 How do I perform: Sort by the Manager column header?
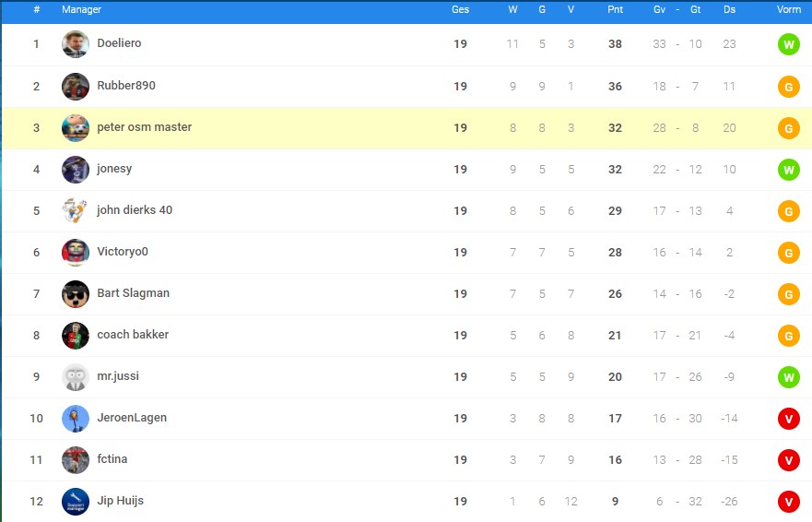[81, 9]
